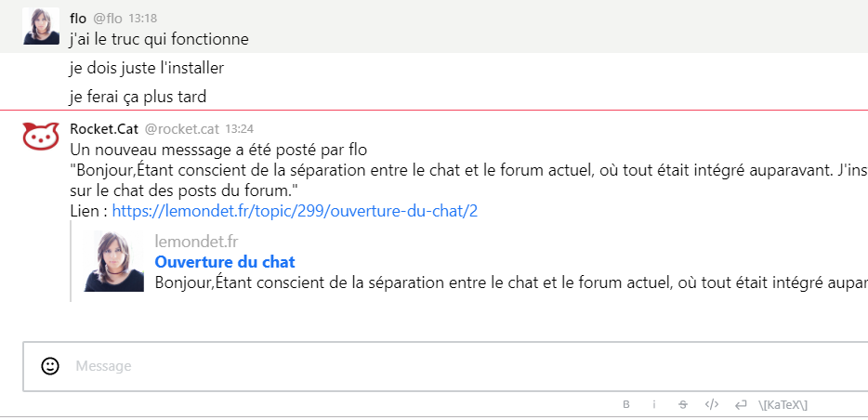The width and height of the screenshot is (868, 420).
Task: Click the Rocket.Cat sender name
Action: click(x=104, y=129)
